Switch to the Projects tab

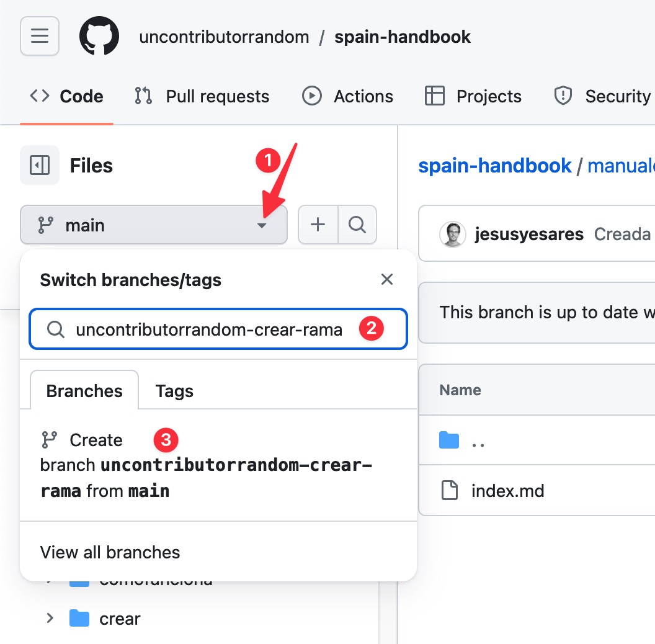pos(473,96)
